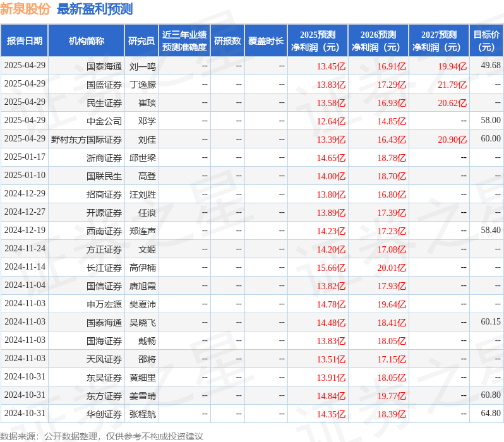Select institution 方正证券
Screen dimensions: 504x442
click(x=104, y=250)
